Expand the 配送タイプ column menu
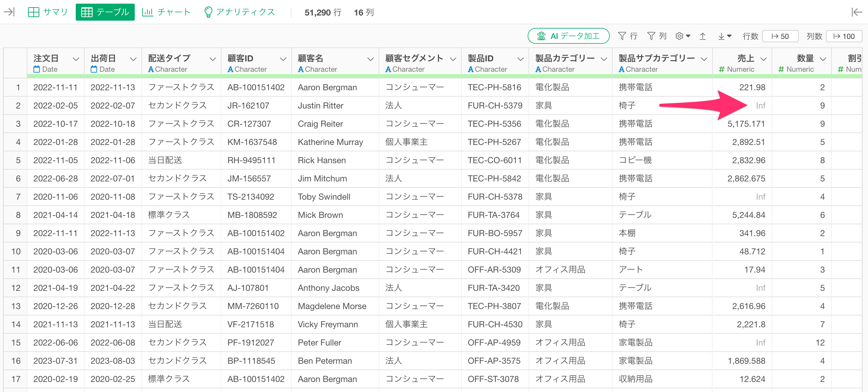Image resolution: width=868 pixels, height=392 pixels. pos(213,59)
